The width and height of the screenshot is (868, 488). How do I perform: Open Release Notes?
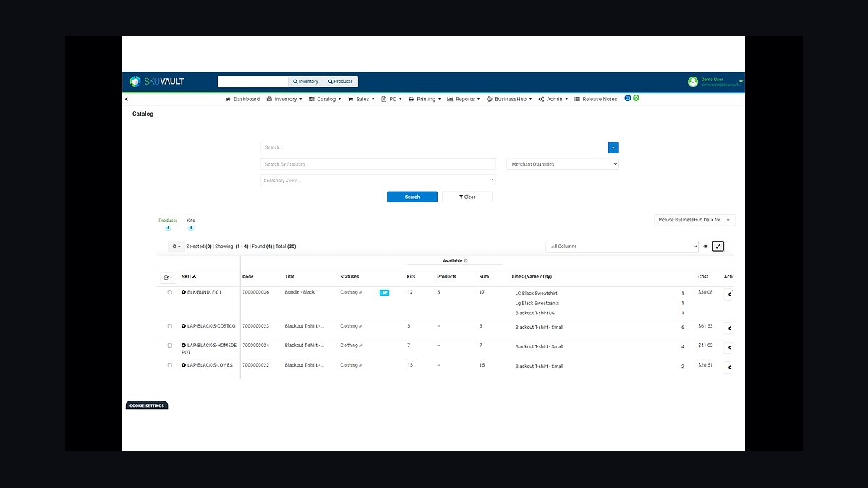596,99
